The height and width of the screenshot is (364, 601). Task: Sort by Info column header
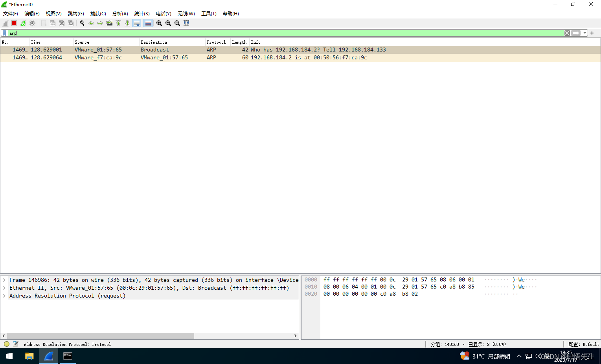(x=425, y=42)
